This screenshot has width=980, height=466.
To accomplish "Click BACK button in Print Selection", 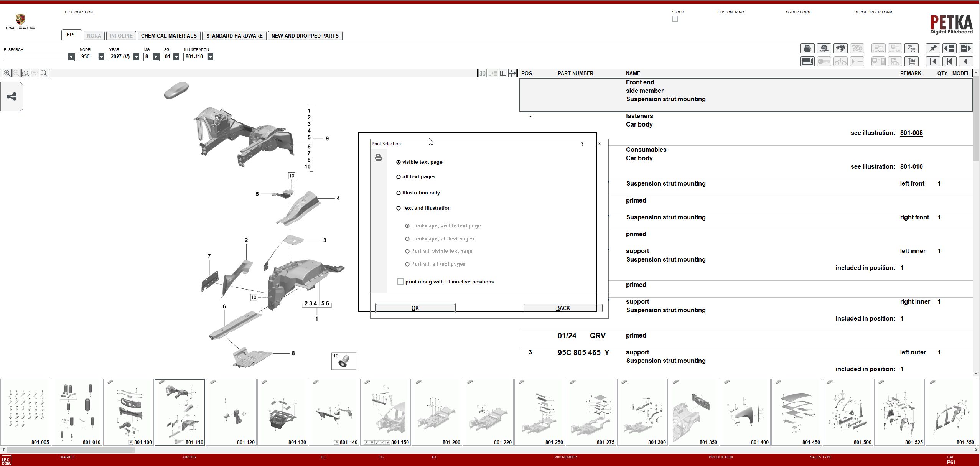I will (563, 308).
